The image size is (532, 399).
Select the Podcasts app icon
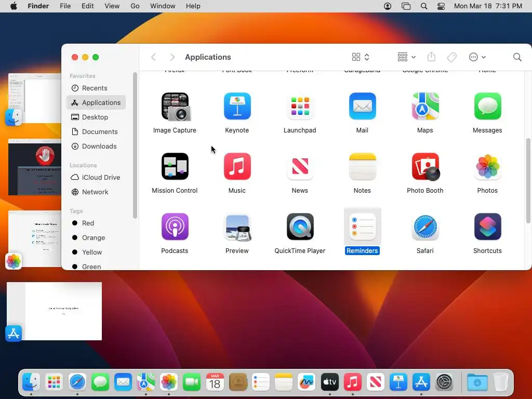pos(175,227)
